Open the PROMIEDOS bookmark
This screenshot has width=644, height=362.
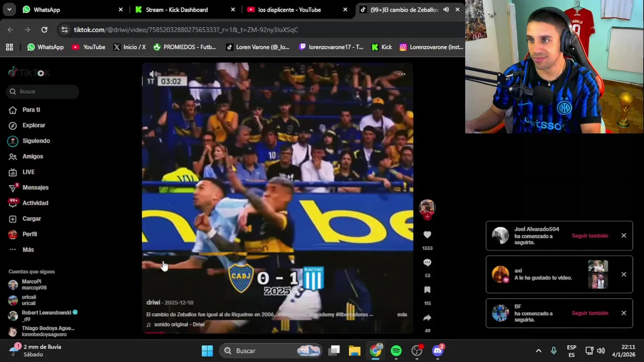(185, 47)
